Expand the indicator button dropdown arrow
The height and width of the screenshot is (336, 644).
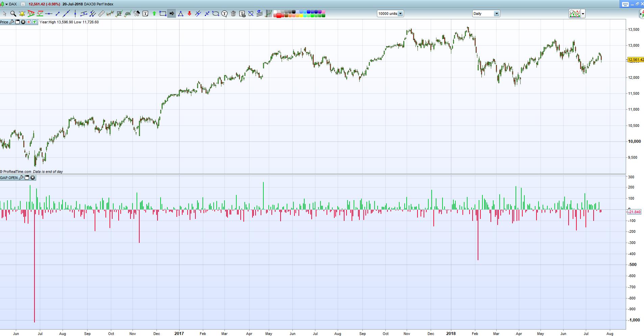pyautogui.click(x=583, y=14)
